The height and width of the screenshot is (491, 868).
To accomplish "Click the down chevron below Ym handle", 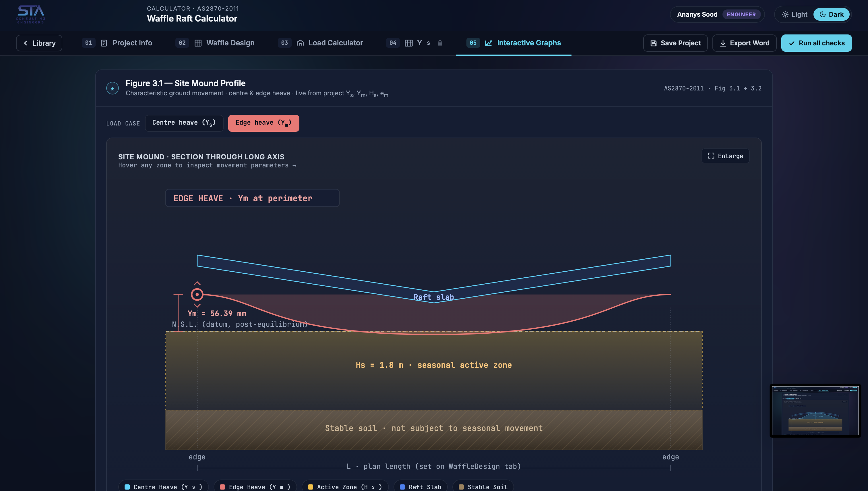I will click(197, 306).
